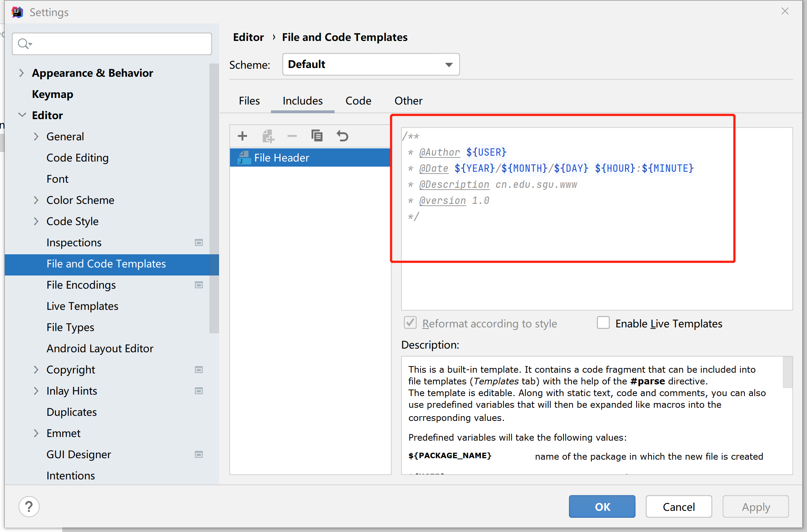The image size is (807, 532).
Task: Click the reset template icon
Action: (343, 135)
